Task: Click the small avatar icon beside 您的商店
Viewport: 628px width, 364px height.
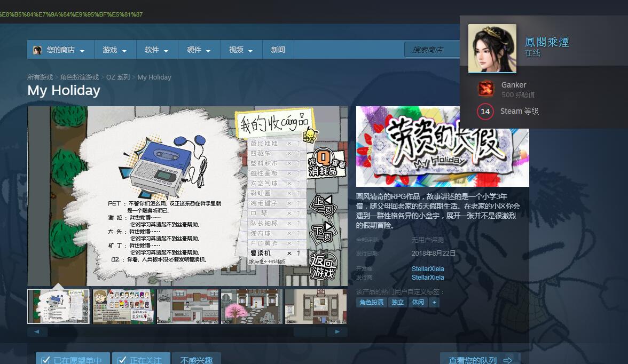Action: [x=37, y=50]
